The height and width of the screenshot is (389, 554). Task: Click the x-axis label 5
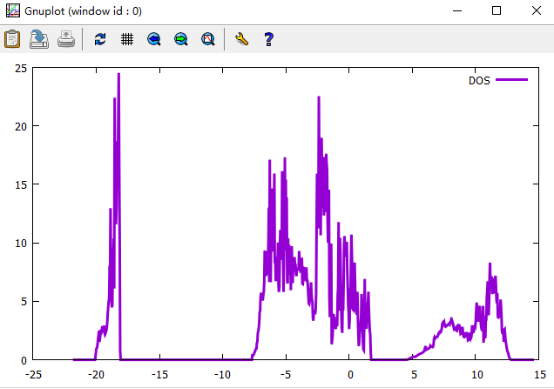414,375
